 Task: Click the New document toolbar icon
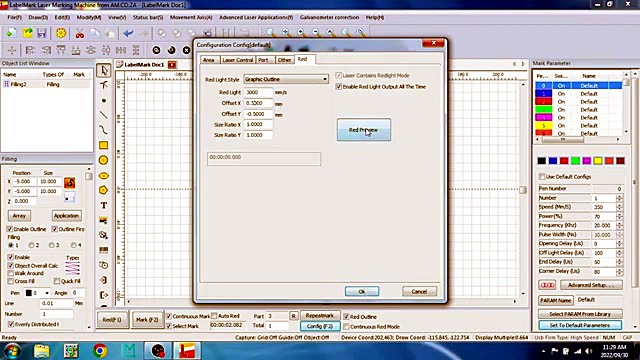pyautogui.click(x=11, y=33)
